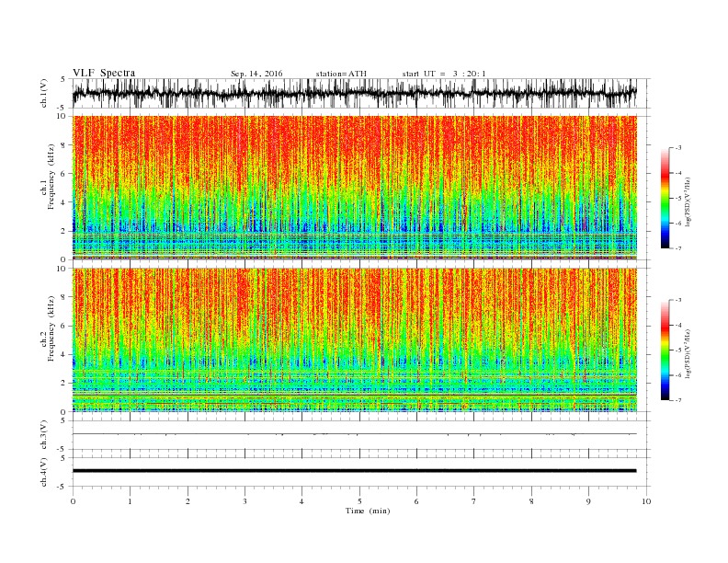This screenshot has height=563, width=728.
Task: Click the "6" kHz tick of ch.2 spectrogram
Action: tap(63, 326)
